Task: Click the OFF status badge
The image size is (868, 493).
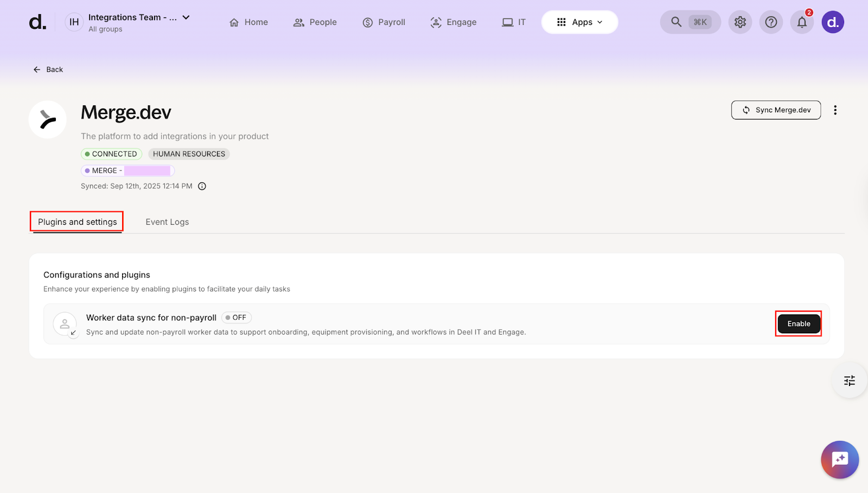Action: [237, 318]
